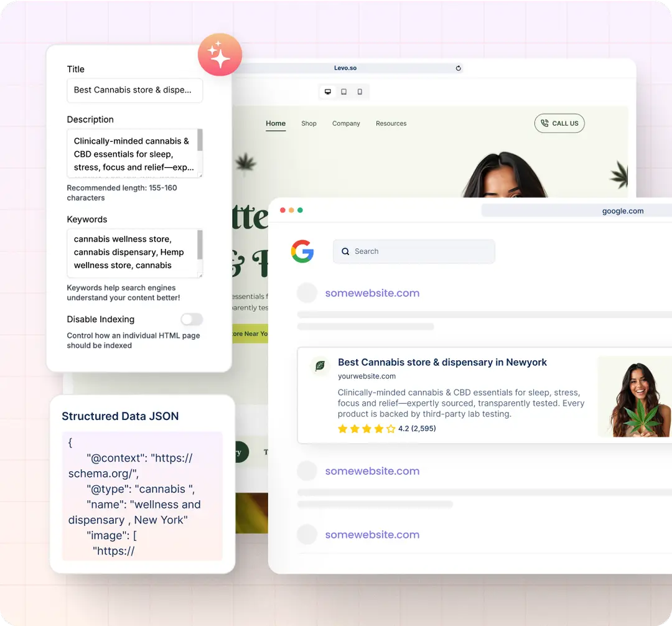The width and height of the screenshot is (672, 626).
Task: Toggle the Disable Indexing switch
Action: pos(192,319)
